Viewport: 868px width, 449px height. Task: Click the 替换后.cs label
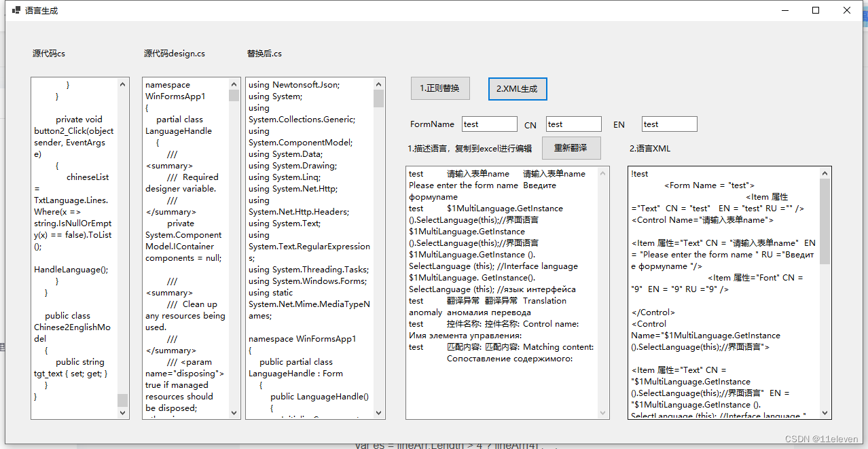click(x=264, y=54)
